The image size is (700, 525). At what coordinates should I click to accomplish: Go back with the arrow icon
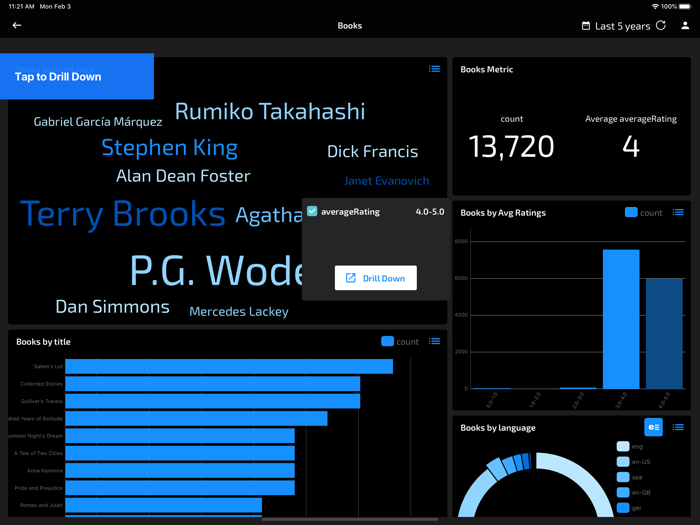point(17,25)
